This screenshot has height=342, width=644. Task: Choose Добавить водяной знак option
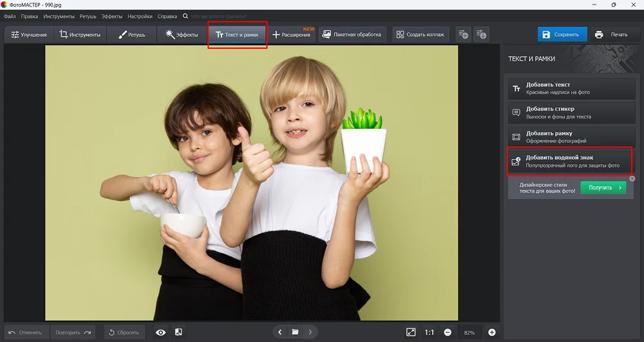[x=570, y=161]
